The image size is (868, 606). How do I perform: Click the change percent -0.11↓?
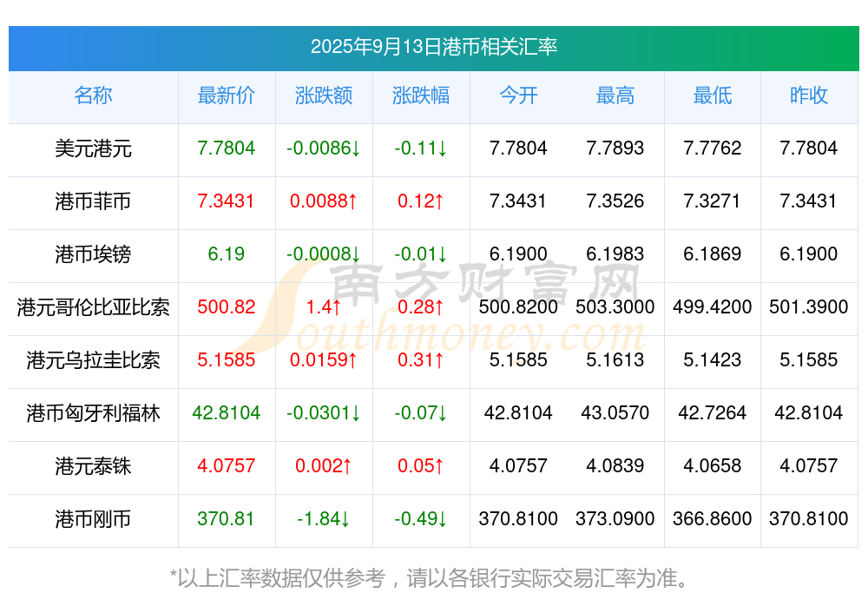coord(421,148)
